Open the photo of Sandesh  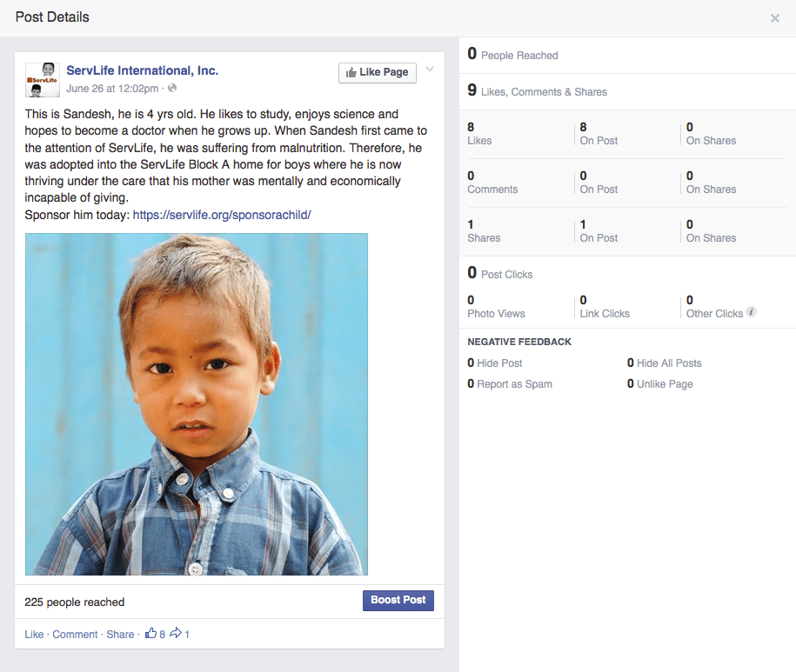point(197,404)
